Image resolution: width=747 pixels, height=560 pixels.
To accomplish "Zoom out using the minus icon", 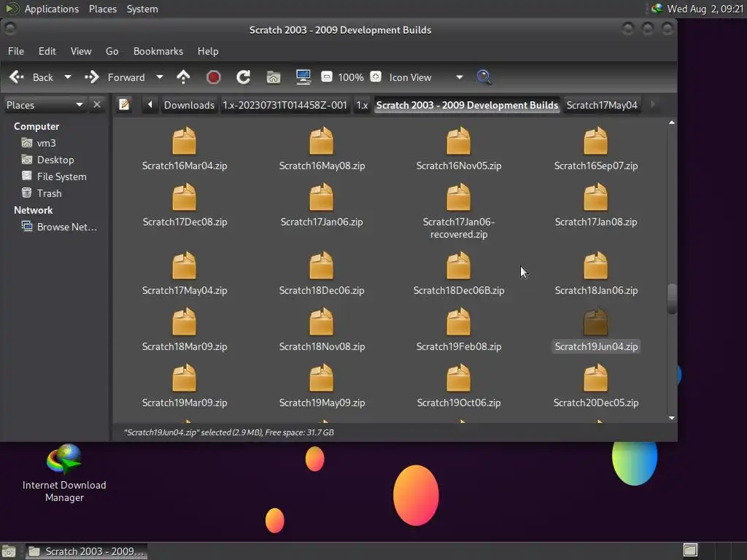I will (327, 77).
